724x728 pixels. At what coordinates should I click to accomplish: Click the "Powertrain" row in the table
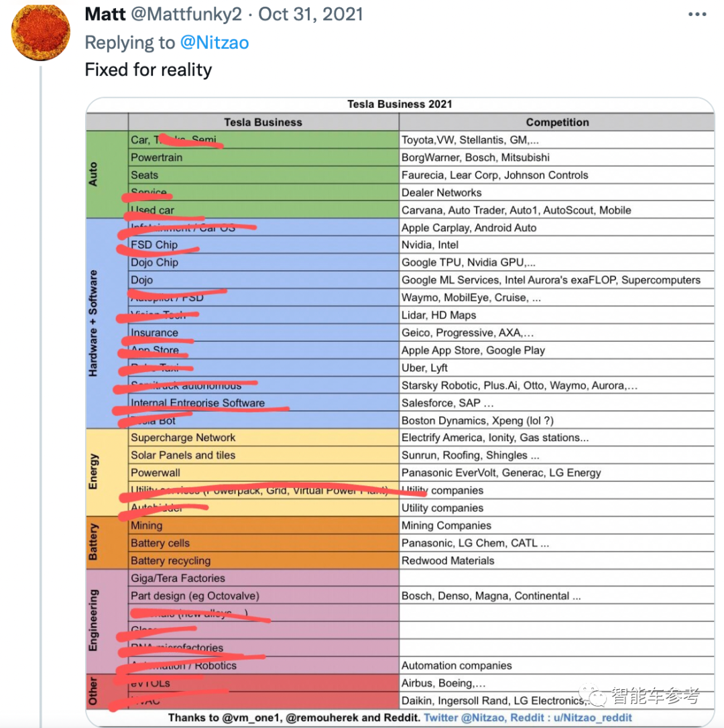point(156,158)
